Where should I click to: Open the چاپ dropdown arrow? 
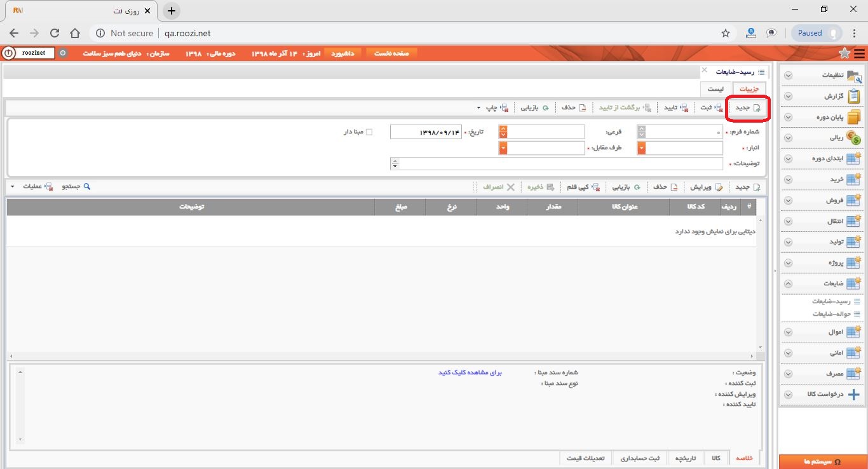tap(478, 108)
